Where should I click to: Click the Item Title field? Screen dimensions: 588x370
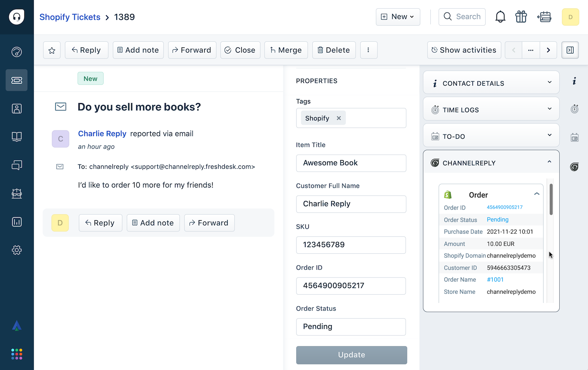(351, 163)
